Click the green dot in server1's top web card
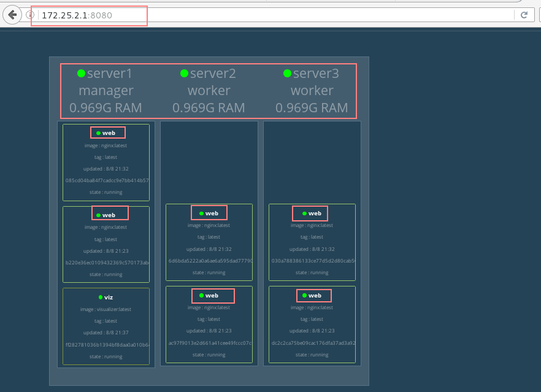Viewport: 541px width, 392px height. point(98,133)
